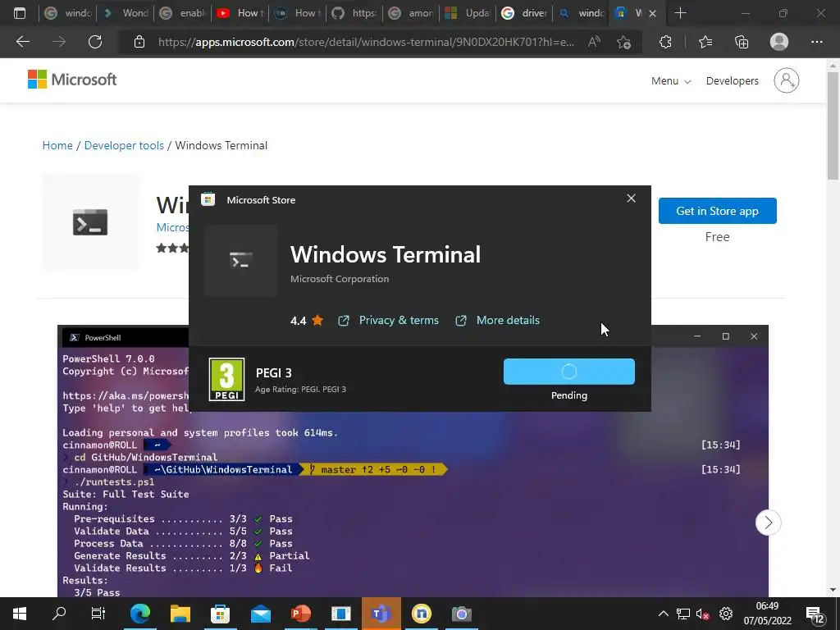840x630 pixels.
Task: Go to Developer tools breadcrumb
Action: (124, 145)
